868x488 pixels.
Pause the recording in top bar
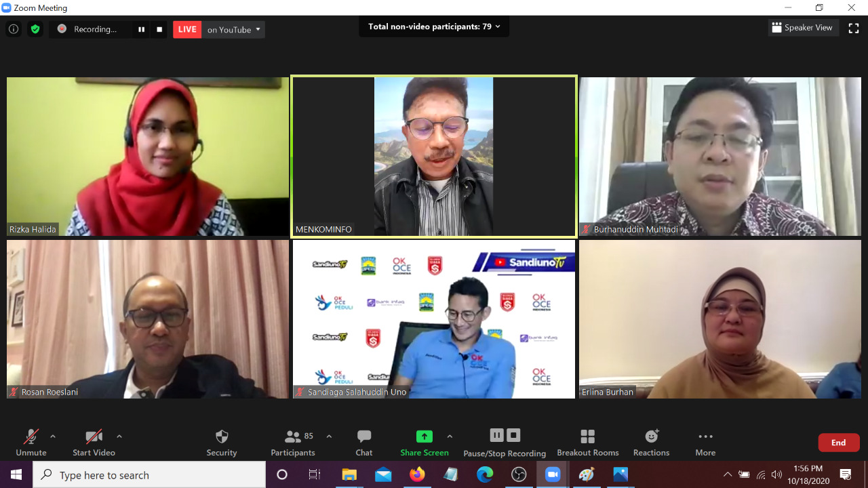[142, 29]
